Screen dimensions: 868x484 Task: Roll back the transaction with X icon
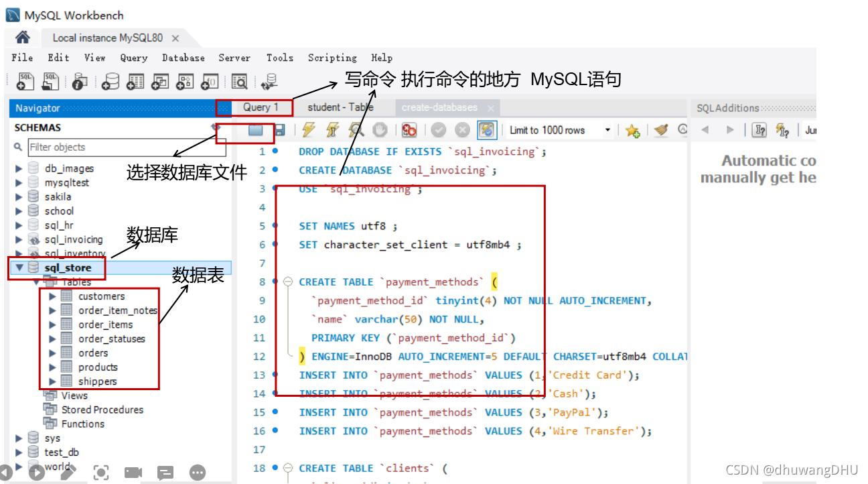click(x=462, y=130)
